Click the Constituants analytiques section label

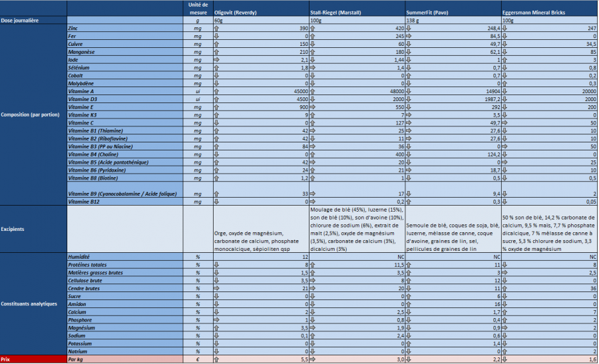[x=33, y=304]
